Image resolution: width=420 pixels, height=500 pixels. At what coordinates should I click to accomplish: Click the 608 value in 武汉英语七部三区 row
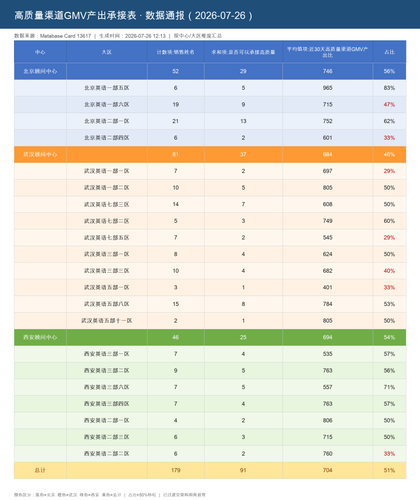click(x=327, y=204)
